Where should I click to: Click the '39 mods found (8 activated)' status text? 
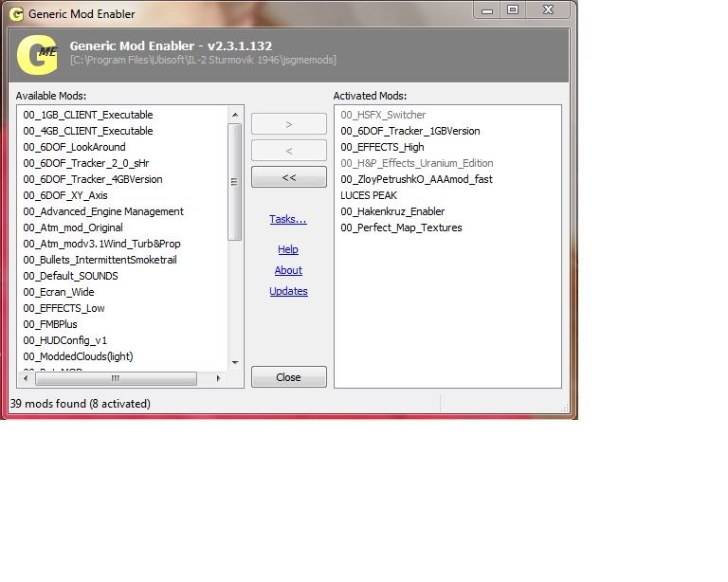pyautogui.click(x=81, y=404)
